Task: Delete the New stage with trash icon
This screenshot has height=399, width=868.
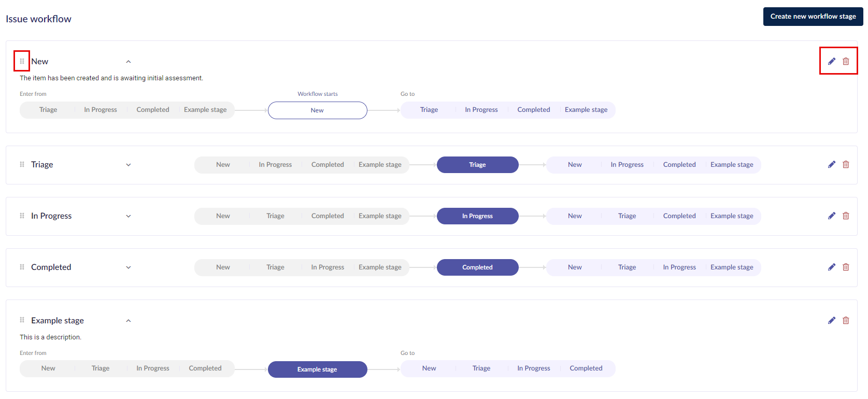Action: coord(846,61)
